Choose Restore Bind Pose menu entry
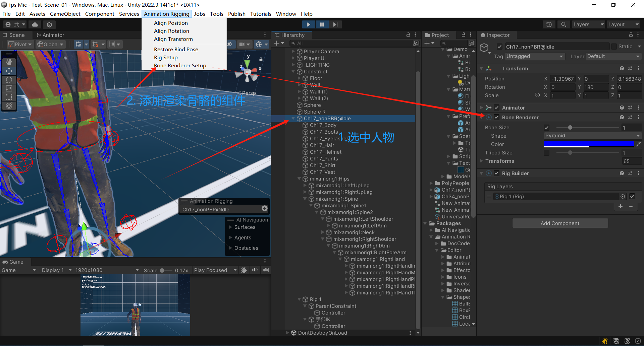 point(176,49)
